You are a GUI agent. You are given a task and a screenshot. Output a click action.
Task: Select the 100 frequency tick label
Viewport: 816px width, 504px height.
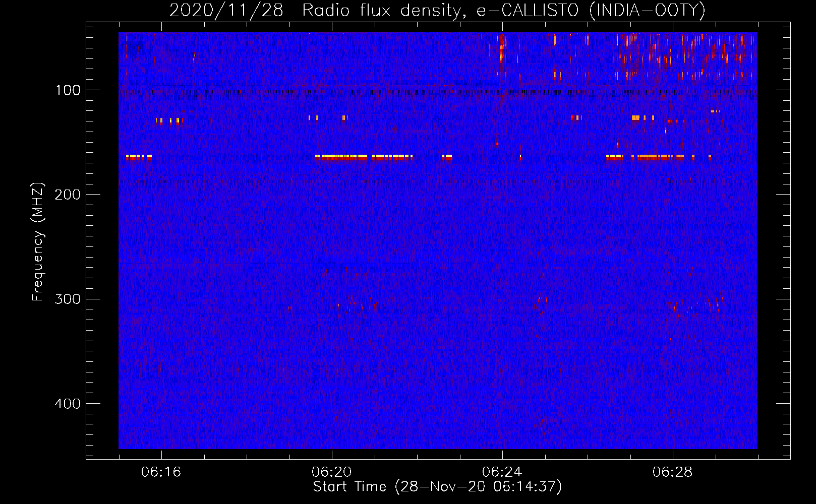coord(68,90)
